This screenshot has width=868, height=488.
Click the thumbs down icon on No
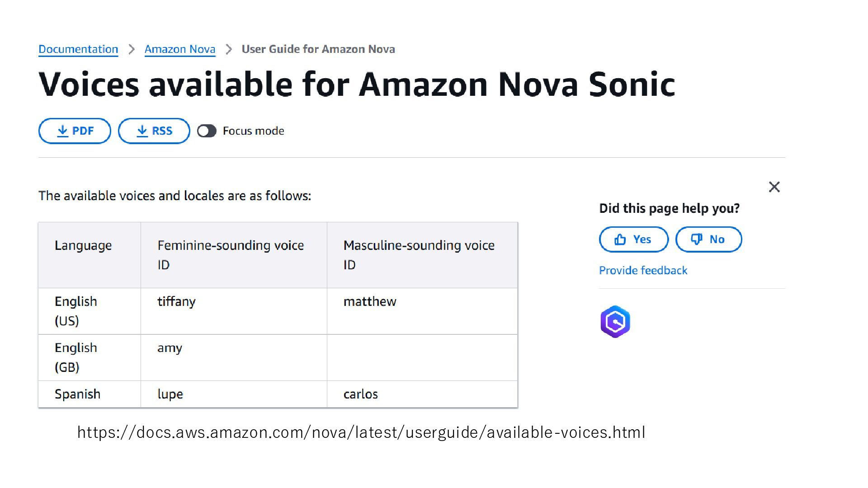point(697,239)
